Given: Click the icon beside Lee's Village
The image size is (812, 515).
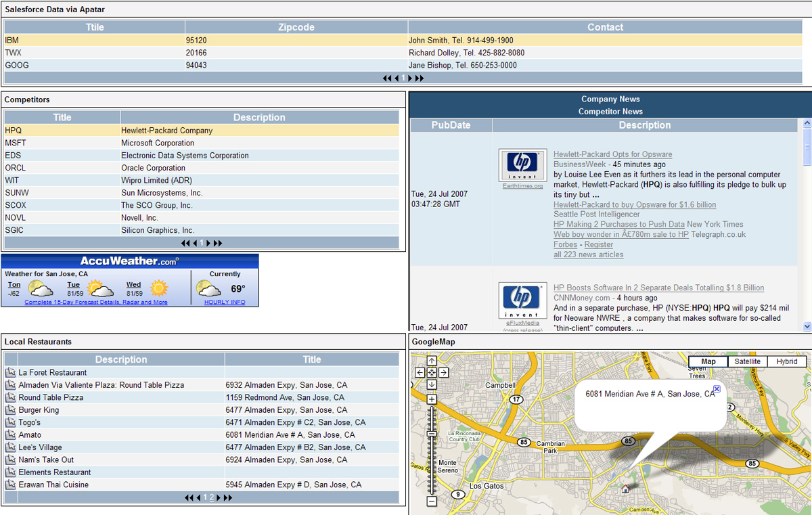Looking at the screenshot, I should coord(10,447).
